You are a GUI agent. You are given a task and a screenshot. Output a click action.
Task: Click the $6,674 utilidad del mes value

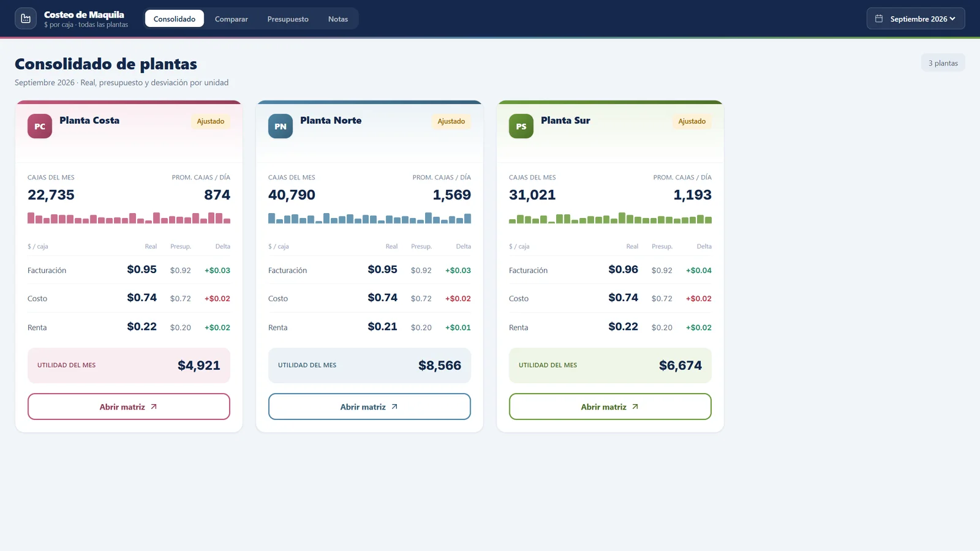point(680,365)
